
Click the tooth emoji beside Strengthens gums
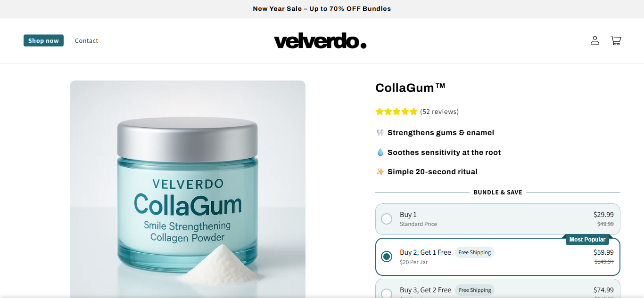pos(380,133)
